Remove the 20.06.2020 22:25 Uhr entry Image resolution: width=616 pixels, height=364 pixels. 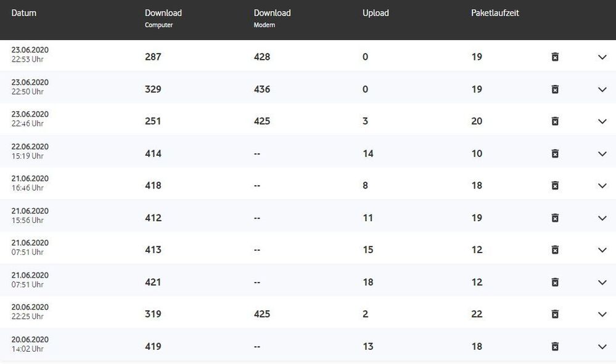click(555, 314)
